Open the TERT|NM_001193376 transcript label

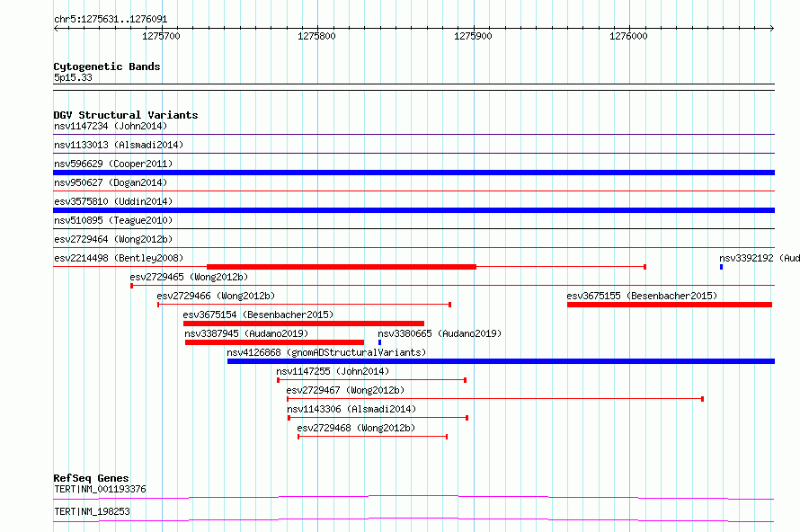click(100, 489)
